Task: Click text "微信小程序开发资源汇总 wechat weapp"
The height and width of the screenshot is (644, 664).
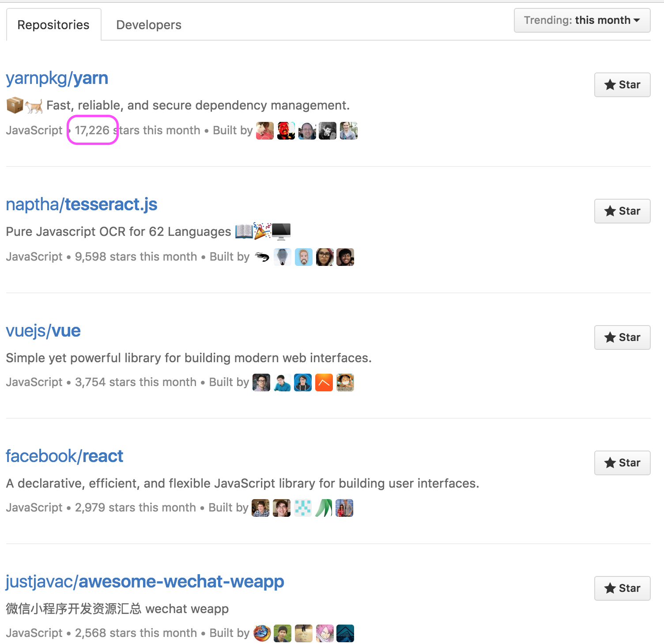Action: tap(117, 609)
